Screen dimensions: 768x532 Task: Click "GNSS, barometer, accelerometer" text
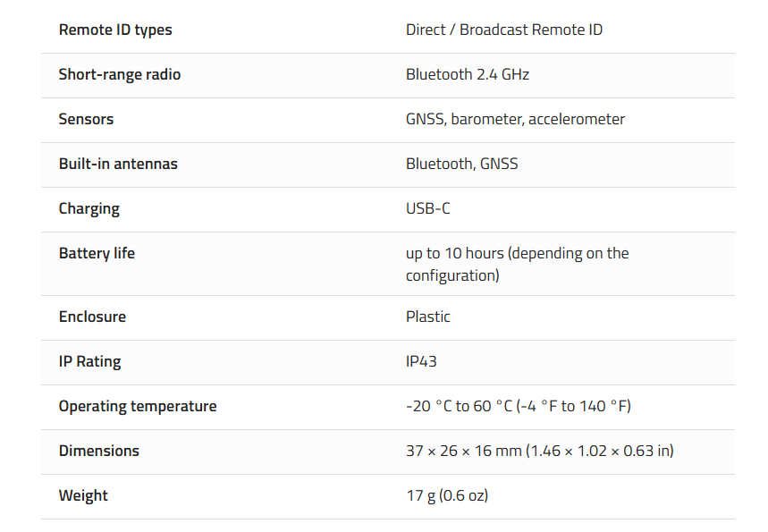(x=515, y=120)
